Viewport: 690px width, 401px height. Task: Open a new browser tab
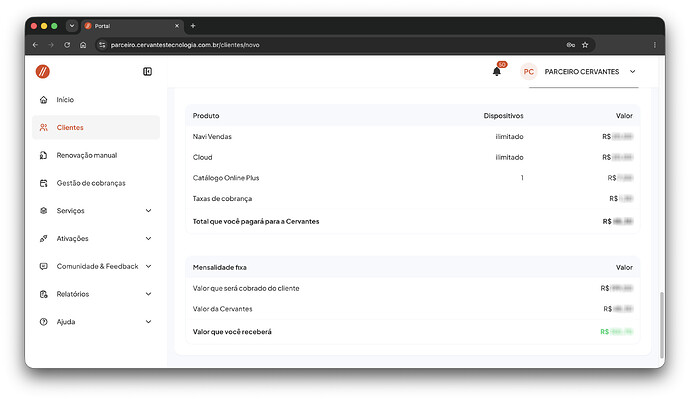[193, 26]
